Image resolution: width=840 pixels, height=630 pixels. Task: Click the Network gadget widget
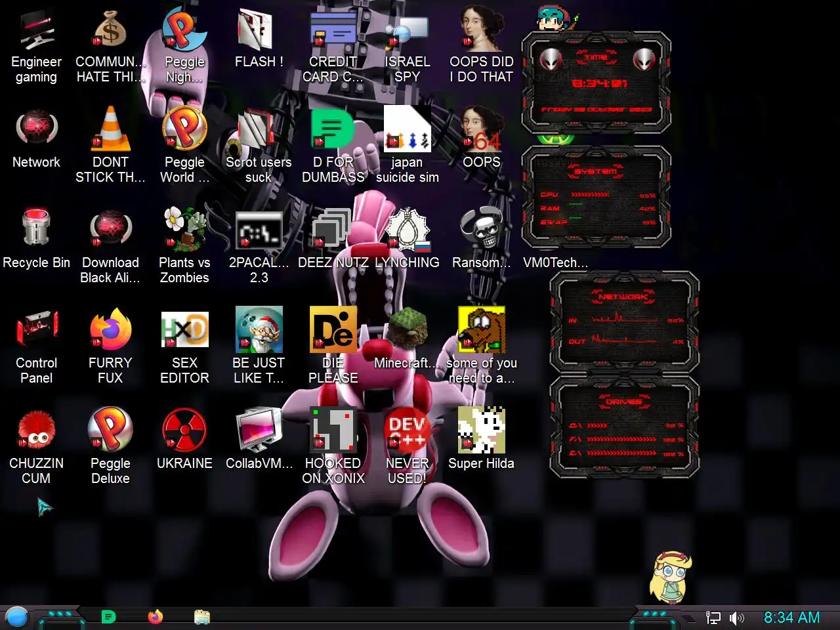pos(624,322)
